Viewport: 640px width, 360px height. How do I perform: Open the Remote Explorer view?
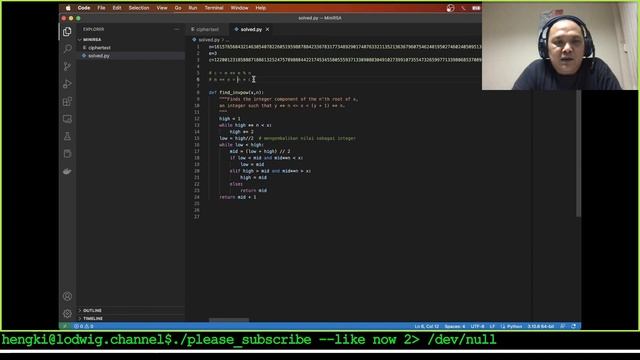click(x=67, y=119)
